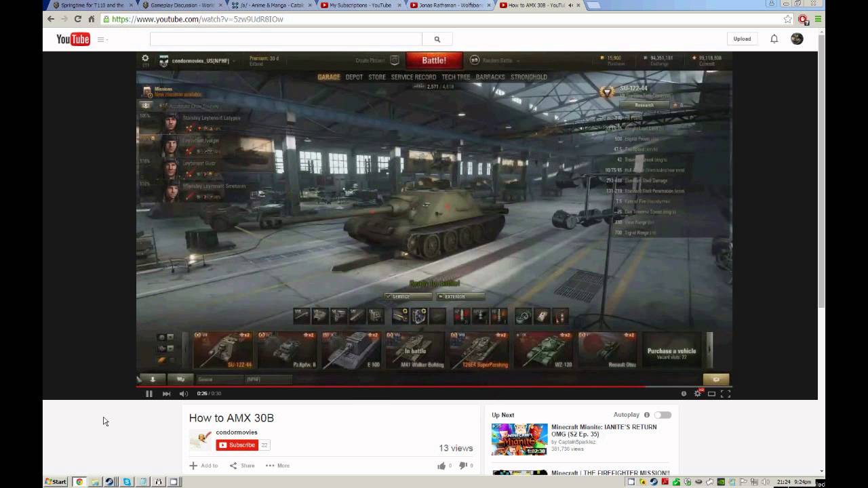The image size is (868, 488).
Task: Subscribe to the condormovies channel
Action: click(237, 445)
